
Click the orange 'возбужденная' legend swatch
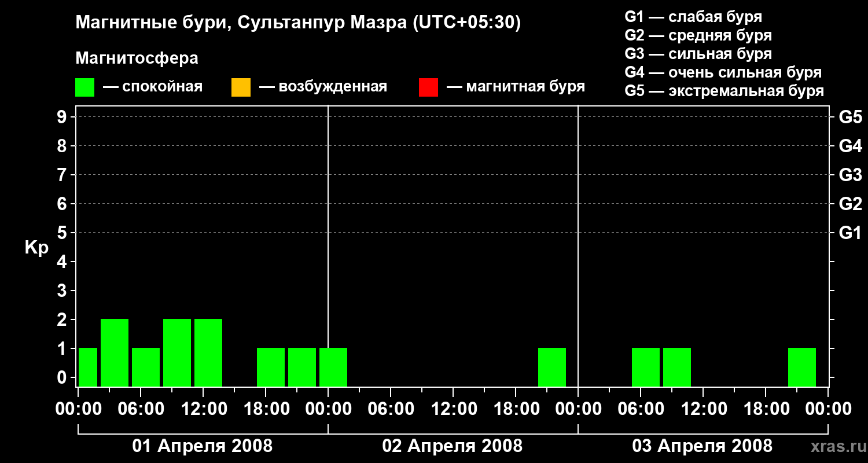click(241, 87)
